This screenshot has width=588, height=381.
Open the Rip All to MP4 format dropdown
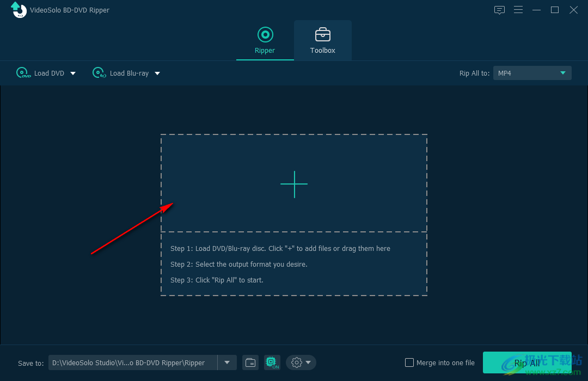click(x=532, y=73)
